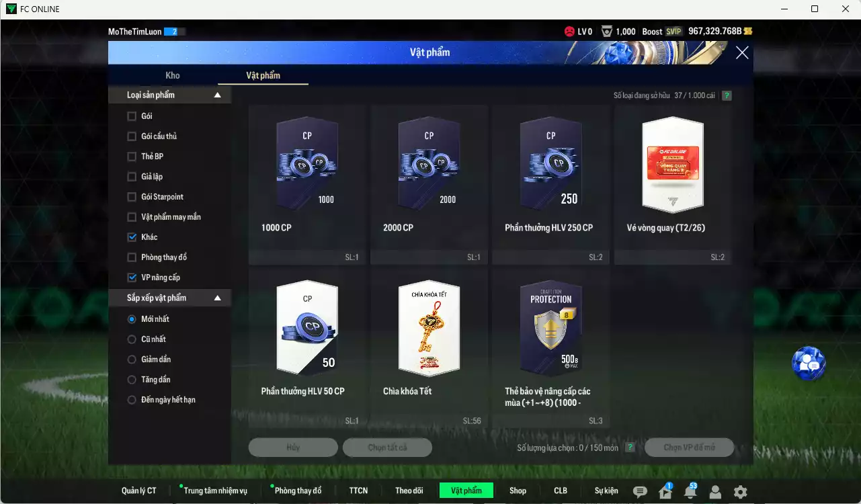
Task: Select the Cũ nhất sort option
Action: (x=132, y=339)
